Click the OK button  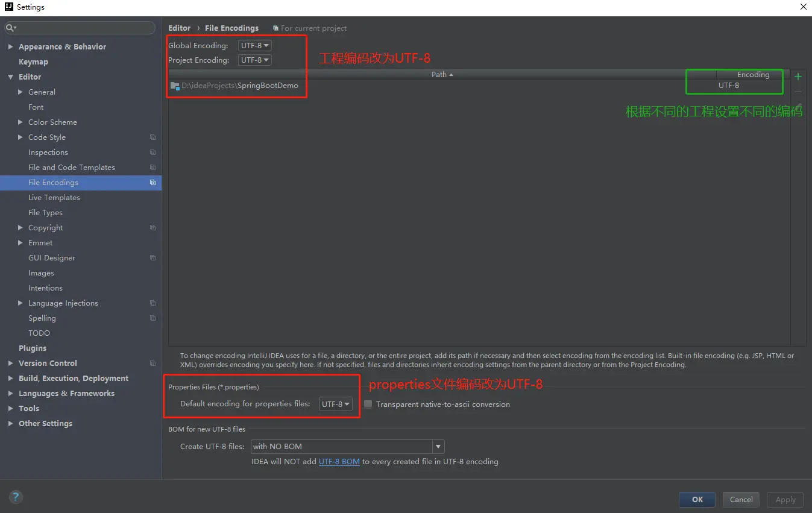click(697, 499)
